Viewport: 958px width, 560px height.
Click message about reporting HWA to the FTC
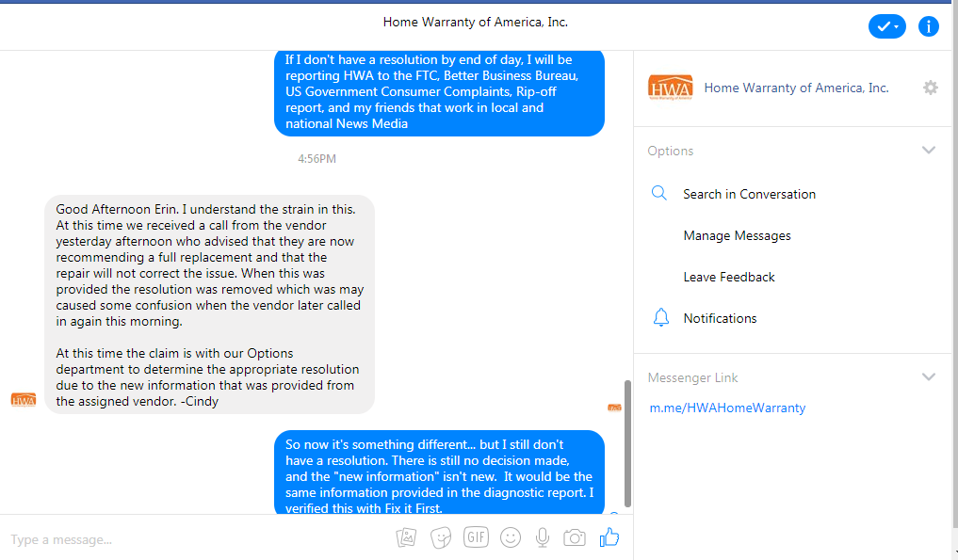pyautogui.click(x=439, y=91)
